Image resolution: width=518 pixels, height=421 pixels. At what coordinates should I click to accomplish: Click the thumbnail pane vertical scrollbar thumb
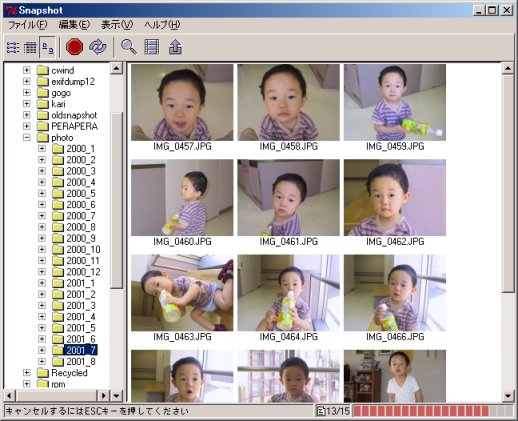pos(508,183)
